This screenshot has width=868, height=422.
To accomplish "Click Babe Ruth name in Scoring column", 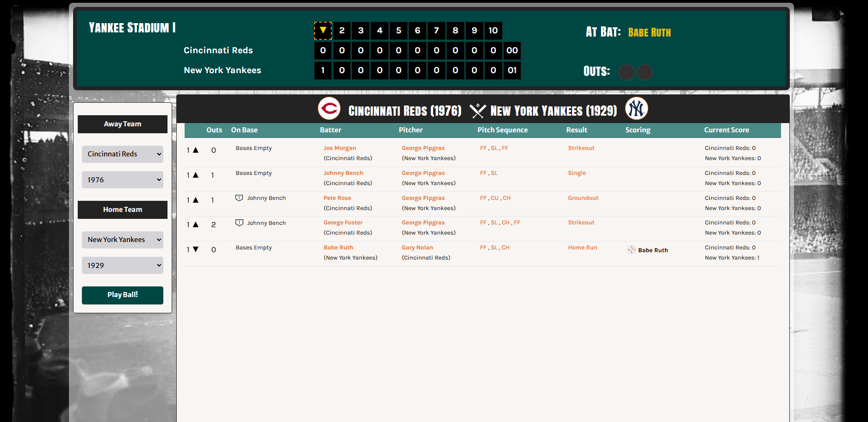I will click(653, 250).
